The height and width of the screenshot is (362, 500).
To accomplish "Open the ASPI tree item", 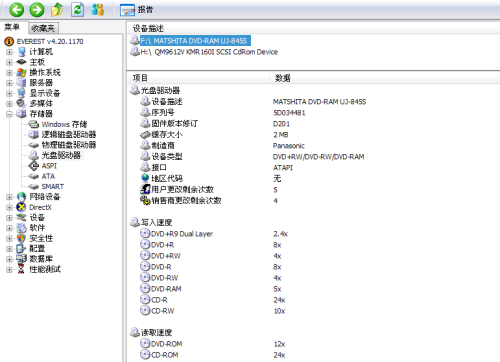I will click(49, 166).
